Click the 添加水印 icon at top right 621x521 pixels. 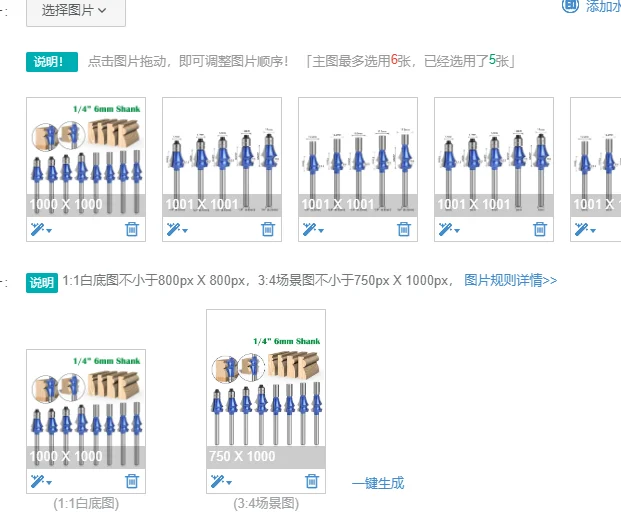(x=570, y=6)
